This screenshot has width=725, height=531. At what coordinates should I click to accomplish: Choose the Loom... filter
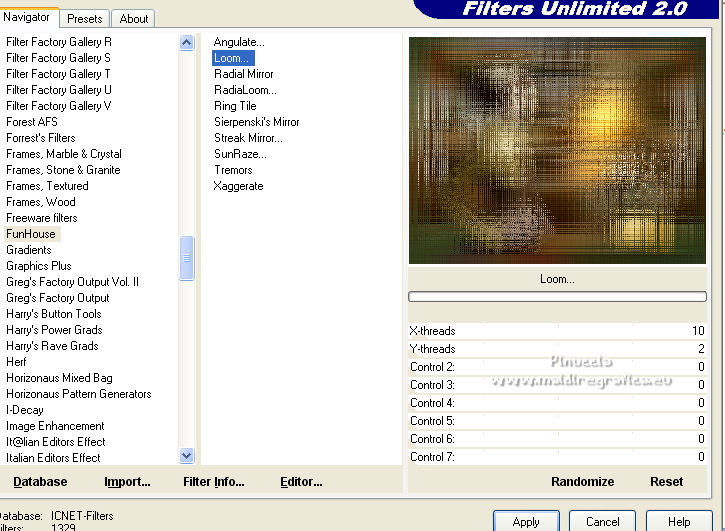tap(233, 58)
